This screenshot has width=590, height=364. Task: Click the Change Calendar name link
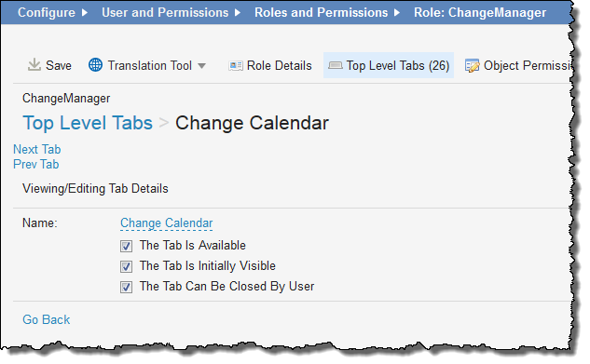tap(167, 223)
